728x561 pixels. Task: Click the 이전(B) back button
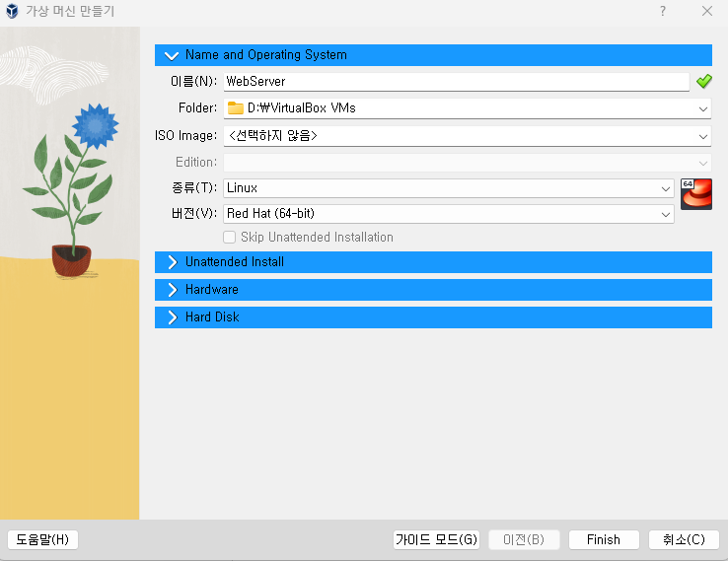click(524, 539)
